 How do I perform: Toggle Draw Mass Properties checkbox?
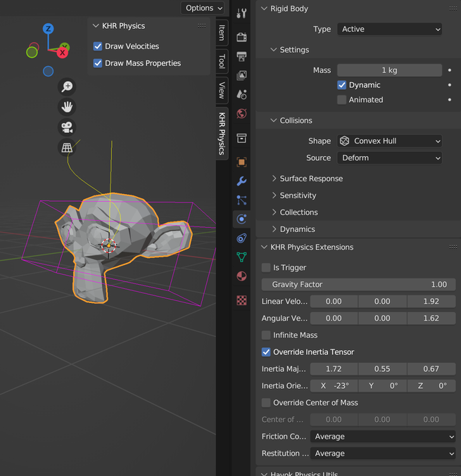(98, 63)
